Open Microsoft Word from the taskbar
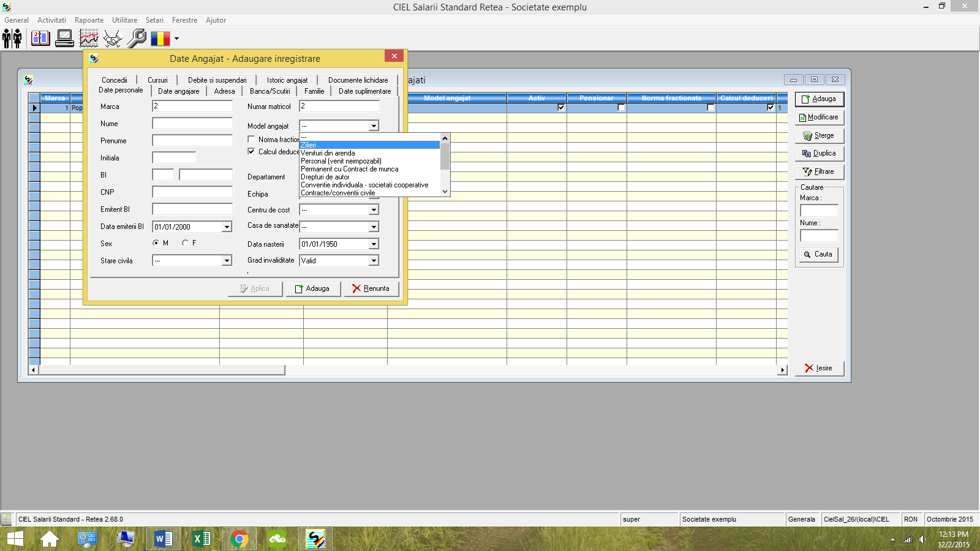Screen dimensions: 980x551 coord(163,539)
